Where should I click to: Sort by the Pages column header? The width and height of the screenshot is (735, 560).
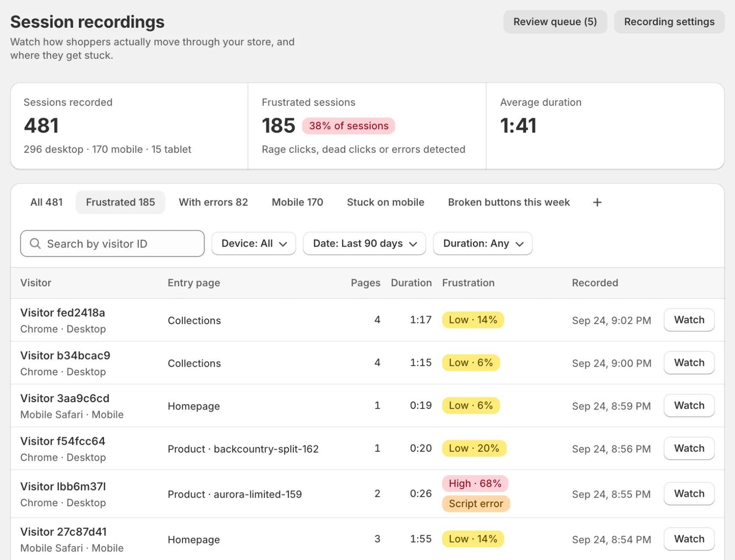point(365,283)
